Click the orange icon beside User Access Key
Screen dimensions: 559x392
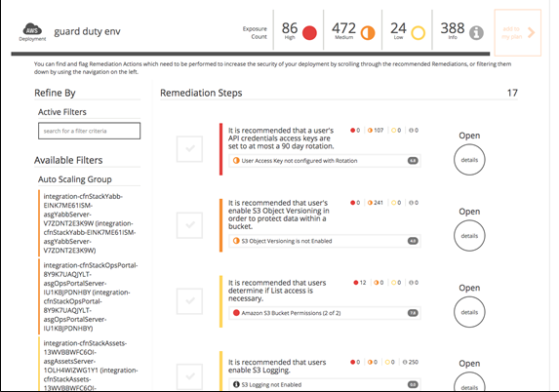point(236,160)
